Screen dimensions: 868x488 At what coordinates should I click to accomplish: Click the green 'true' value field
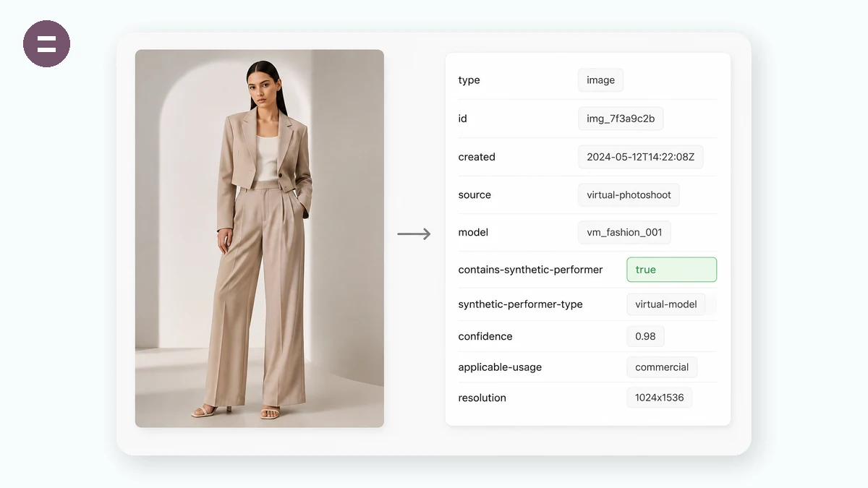click(671, 270)
